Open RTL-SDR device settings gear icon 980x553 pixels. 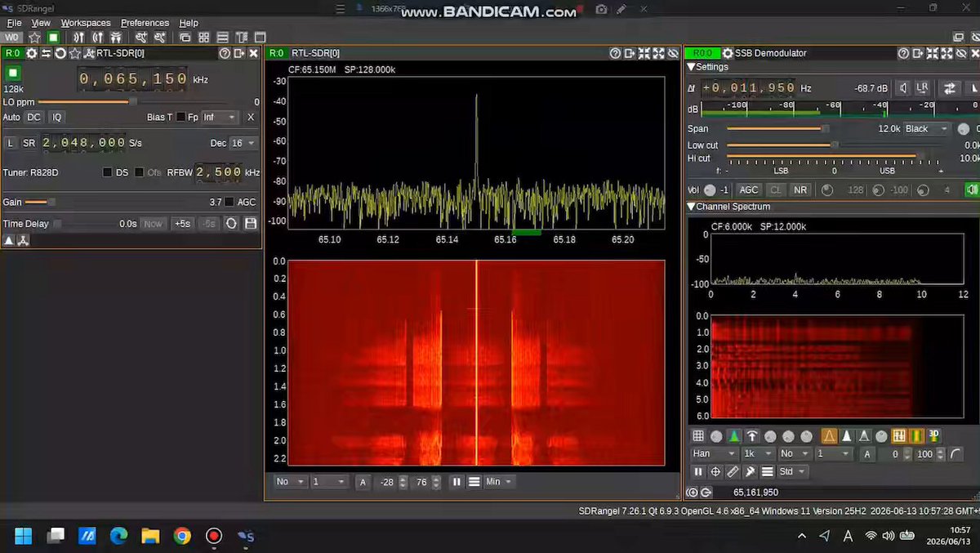(x=31, y=53)
